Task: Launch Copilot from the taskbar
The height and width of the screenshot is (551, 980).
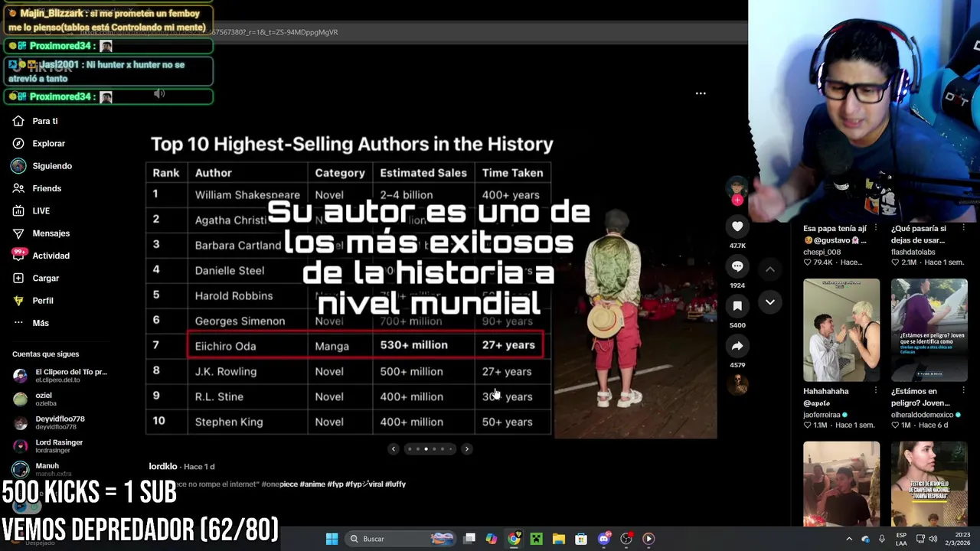Action: coord(492,539)
